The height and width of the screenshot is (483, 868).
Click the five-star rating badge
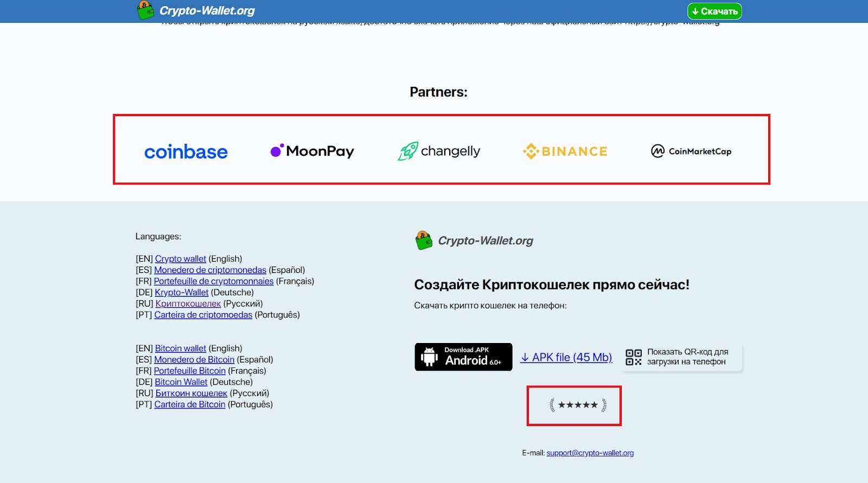point(578,405)
